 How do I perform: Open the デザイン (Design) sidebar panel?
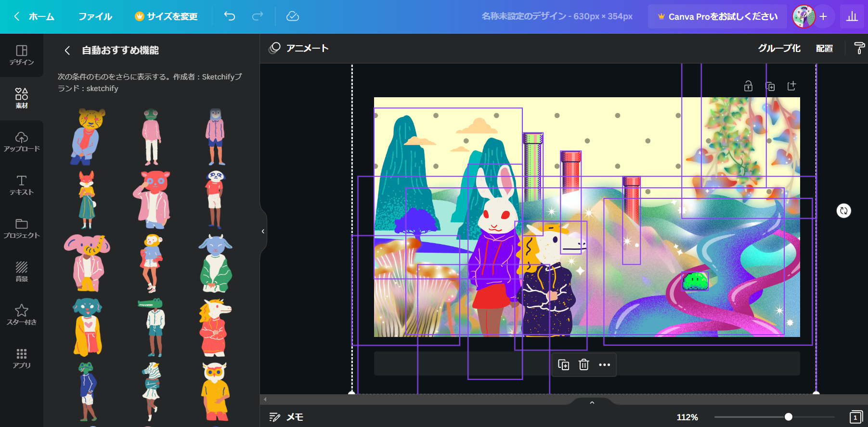point(22,55)
